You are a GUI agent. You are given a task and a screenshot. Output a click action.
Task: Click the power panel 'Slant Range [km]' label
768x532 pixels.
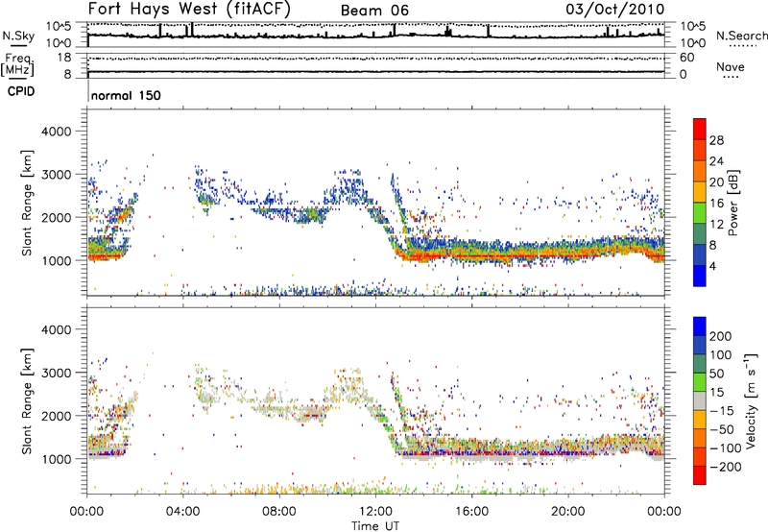(x=27, y=203)
